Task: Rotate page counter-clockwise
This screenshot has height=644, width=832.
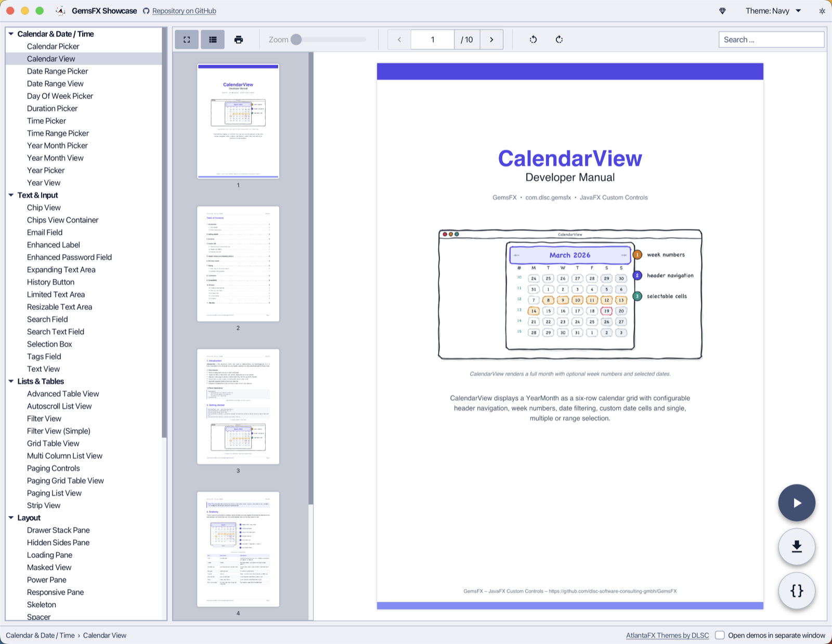Action: tap(533, 40)
